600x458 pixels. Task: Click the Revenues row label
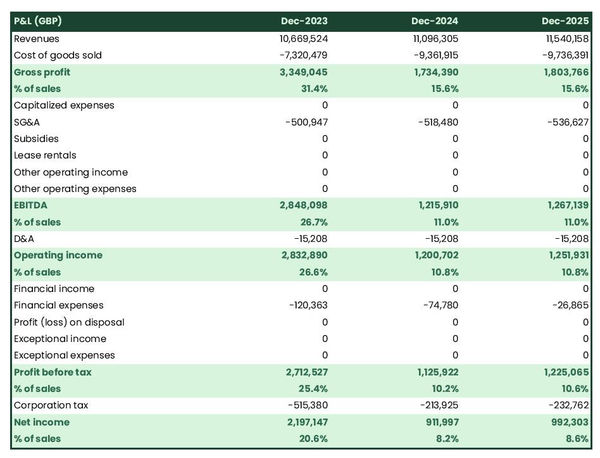click(37, 38)
